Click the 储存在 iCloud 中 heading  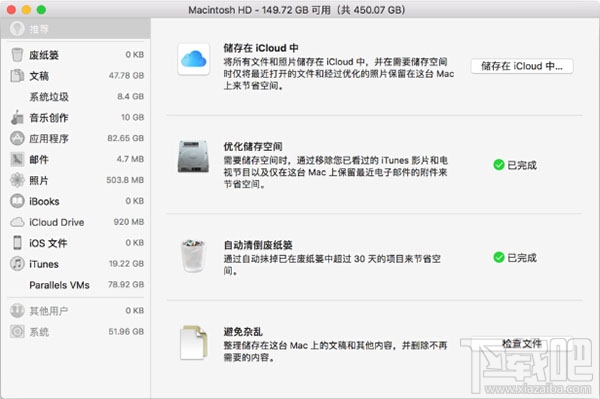[261, 48]
